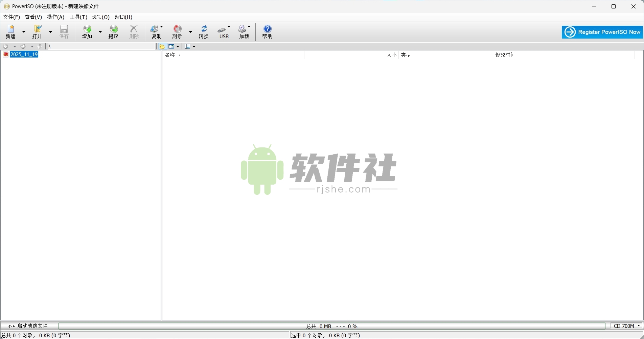Create bootable drive with the USB icon
This screenshot has height=339, width=644.
tap(223, 32)
